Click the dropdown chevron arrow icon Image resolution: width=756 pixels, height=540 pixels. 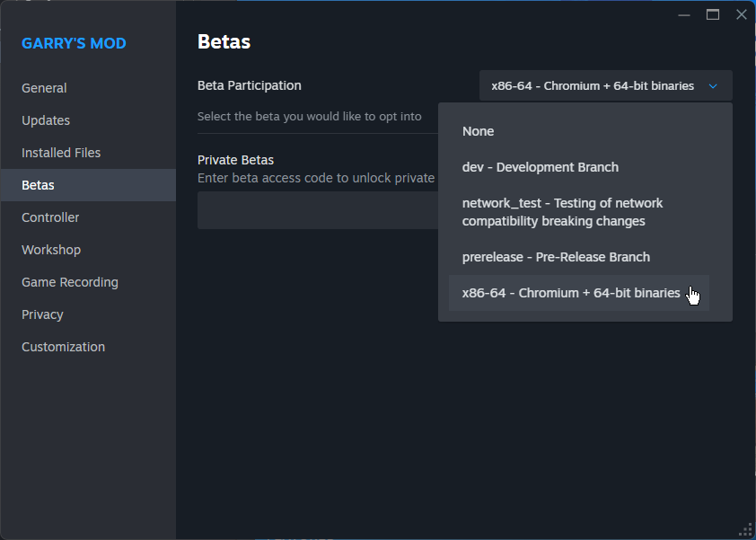(713, 86)
